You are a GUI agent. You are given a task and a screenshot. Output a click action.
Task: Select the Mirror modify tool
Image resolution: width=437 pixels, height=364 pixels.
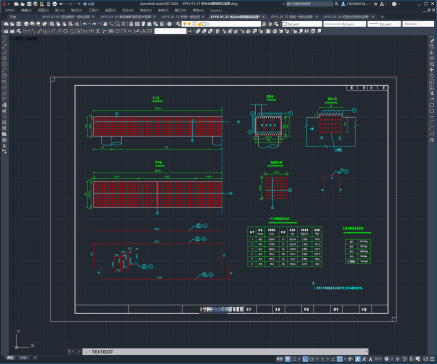432,52
